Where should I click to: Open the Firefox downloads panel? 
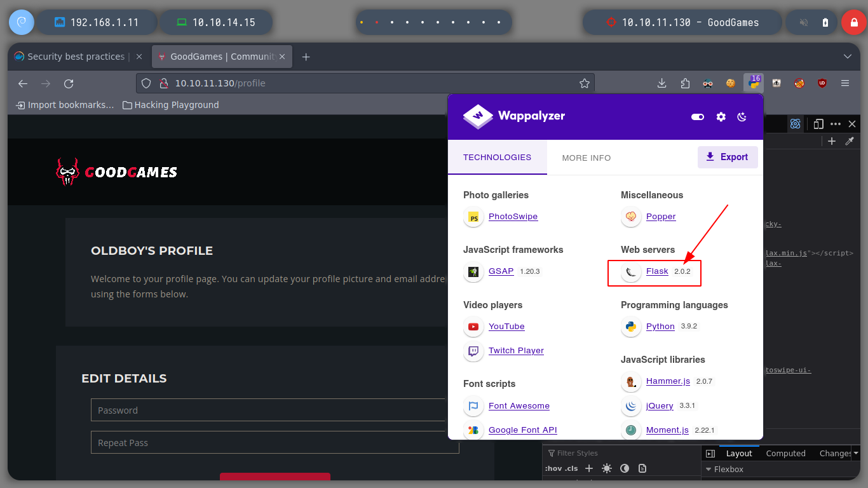pos(661,83)
